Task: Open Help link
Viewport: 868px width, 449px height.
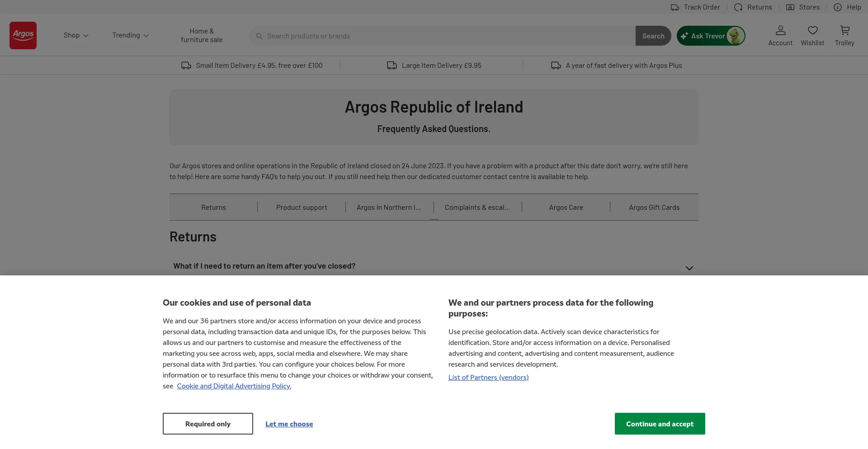Action: (x=847, y=7)
